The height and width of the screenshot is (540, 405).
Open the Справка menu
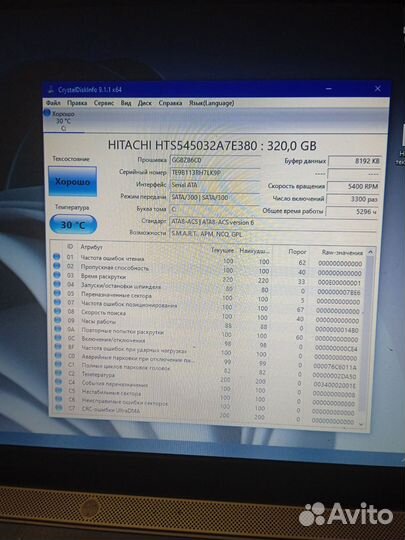170,103
